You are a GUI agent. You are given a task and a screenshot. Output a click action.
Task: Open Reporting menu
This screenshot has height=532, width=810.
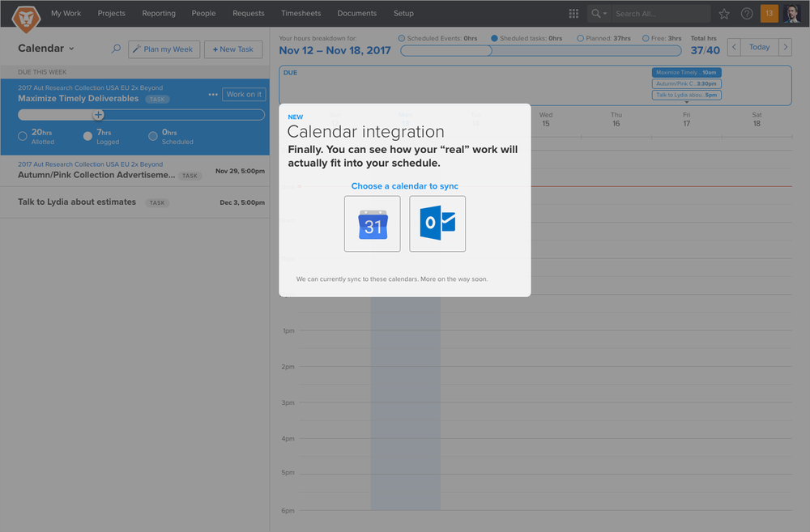click(159, 14)
